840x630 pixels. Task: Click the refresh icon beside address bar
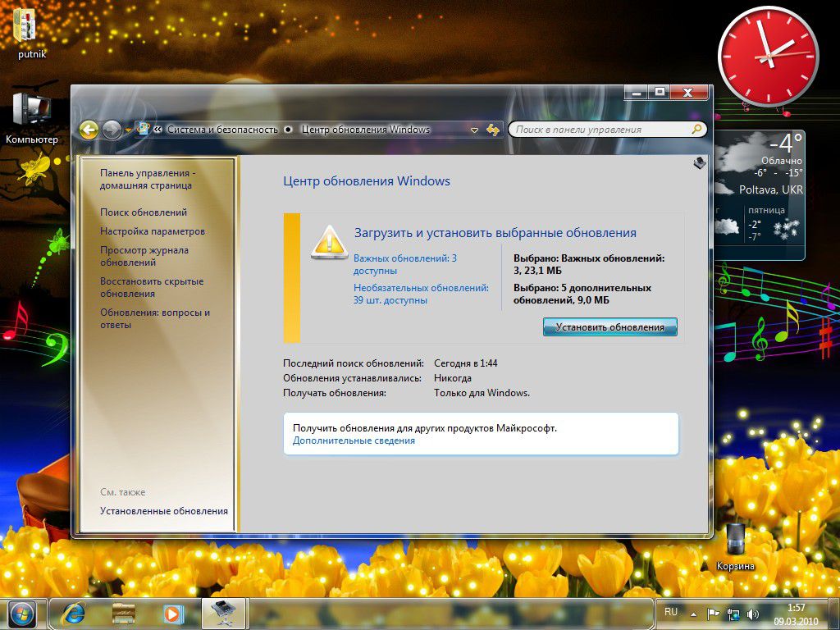[x=493, y=130]
